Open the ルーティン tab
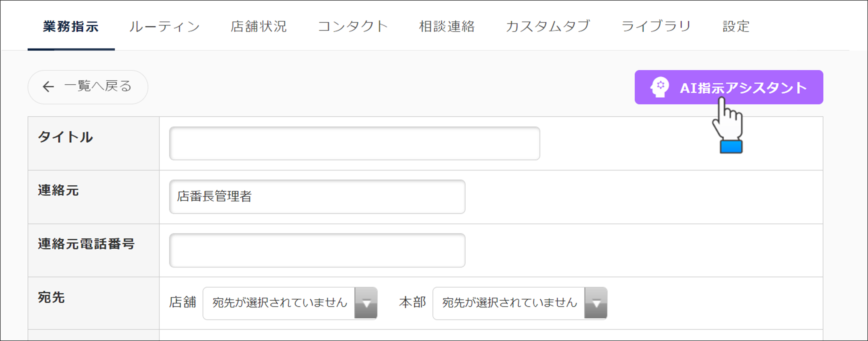 coord(165,26)
